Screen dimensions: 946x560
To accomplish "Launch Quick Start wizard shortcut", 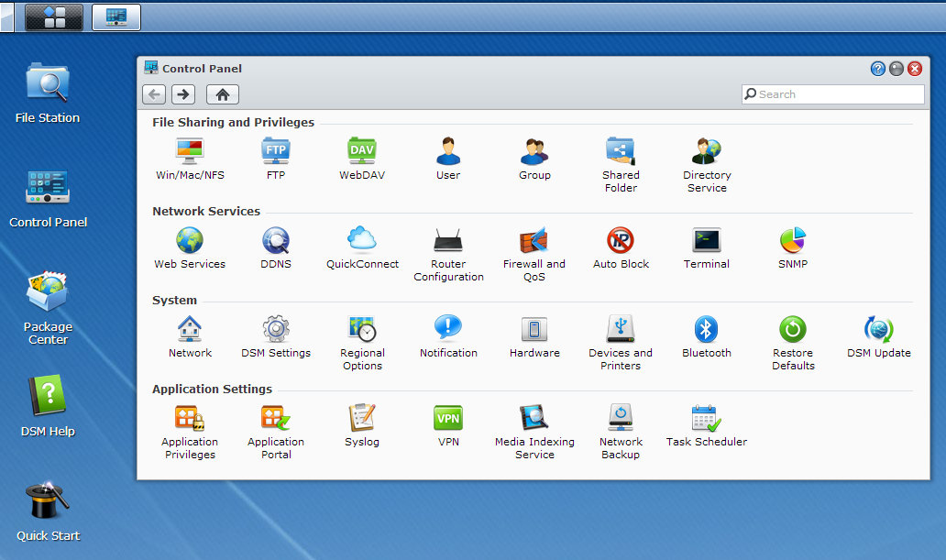I will (x=48, y=511).
